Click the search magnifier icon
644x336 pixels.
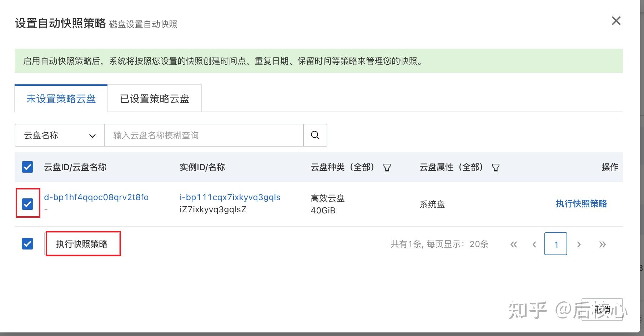(x=315, y=135)
